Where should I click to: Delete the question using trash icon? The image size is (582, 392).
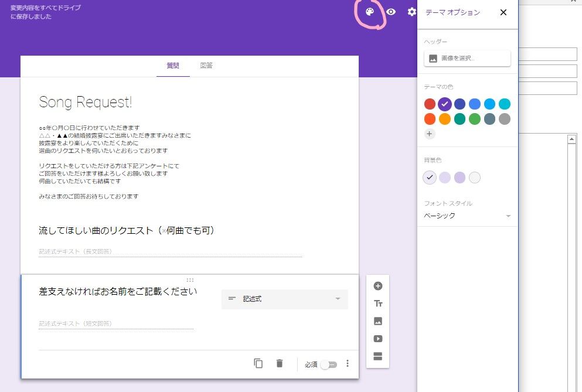pyautogui.click(x=280, y=363)
